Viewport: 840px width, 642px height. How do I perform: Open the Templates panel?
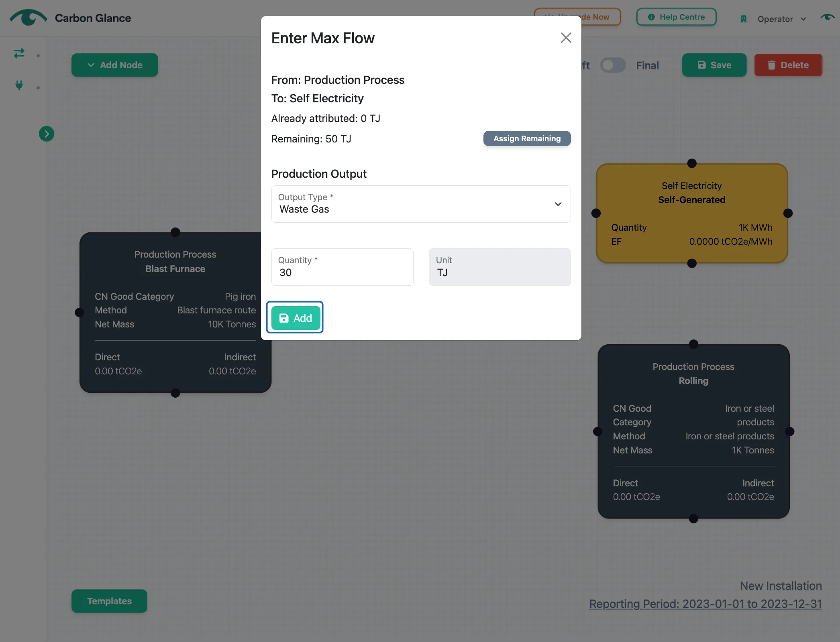point(109,601)
